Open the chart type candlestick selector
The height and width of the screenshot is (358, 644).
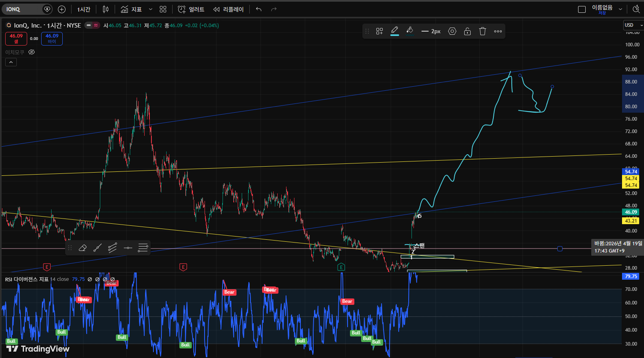(x=105, y=9)
